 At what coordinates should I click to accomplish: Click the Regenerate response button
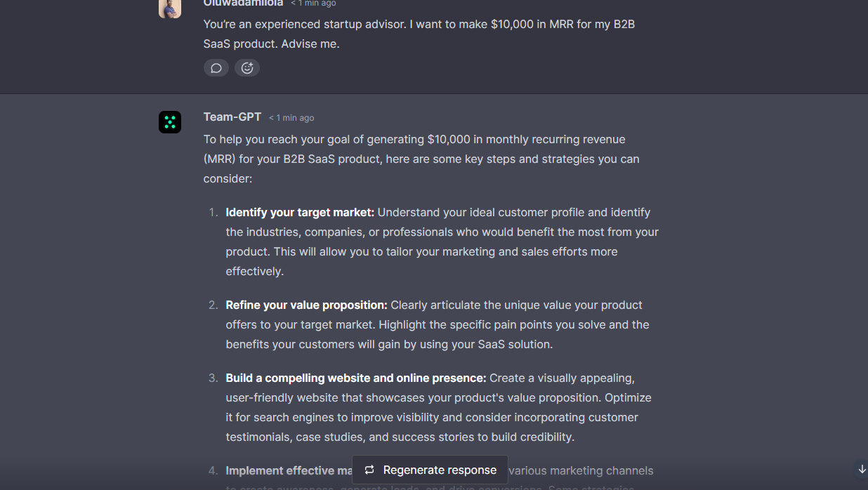[430, 470]
